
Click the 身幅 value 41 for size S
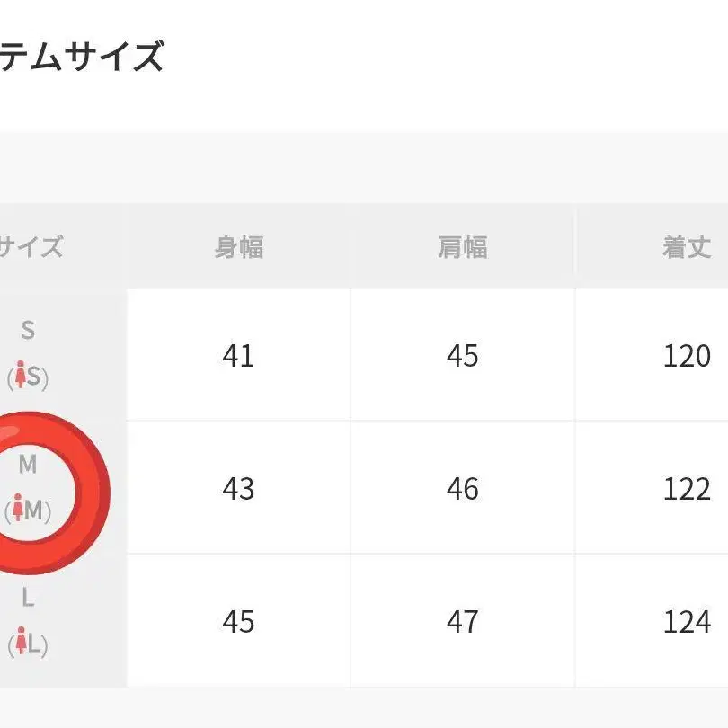pyautogui.click(x=238, y=356)
